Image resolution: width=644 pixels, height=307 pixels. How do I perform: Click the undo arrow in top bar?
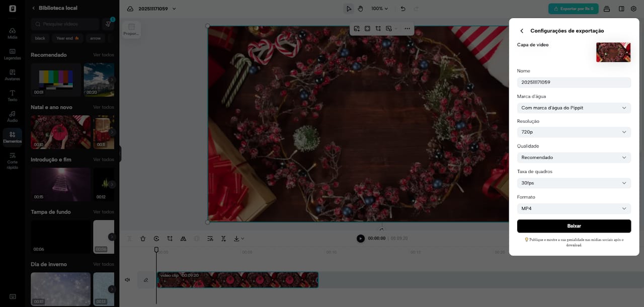click(x=403, y=9)
